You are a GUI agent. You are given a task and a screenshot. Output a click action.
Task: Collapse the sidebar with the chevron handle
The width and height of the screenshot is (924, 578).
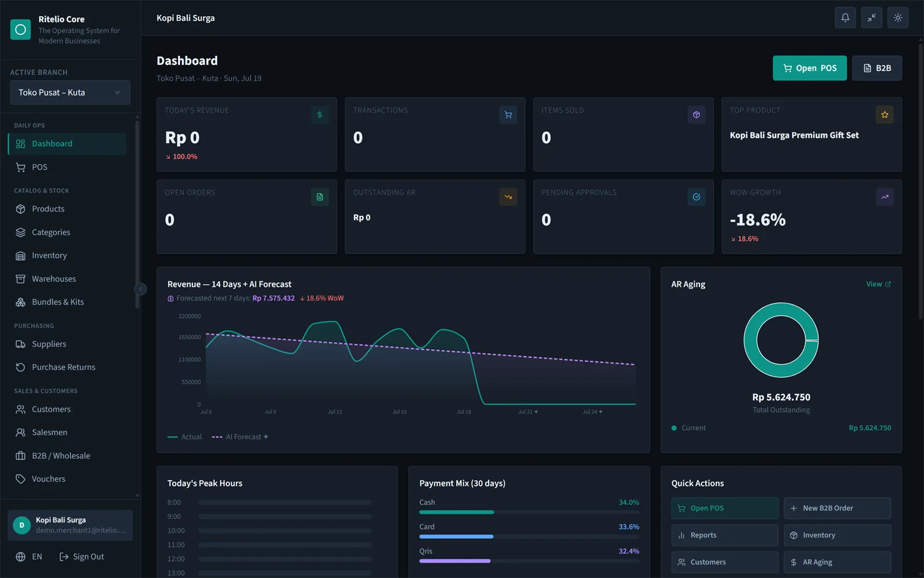click(x=140, y=289)
